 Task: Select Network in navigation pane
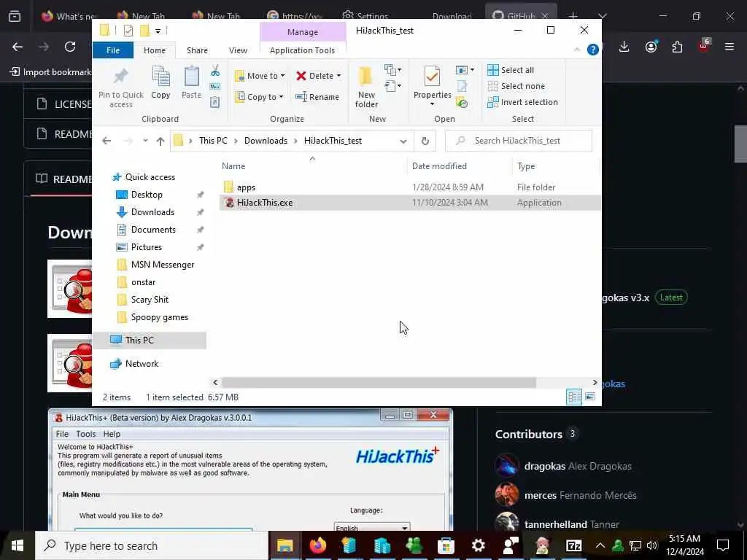[142, 364]
